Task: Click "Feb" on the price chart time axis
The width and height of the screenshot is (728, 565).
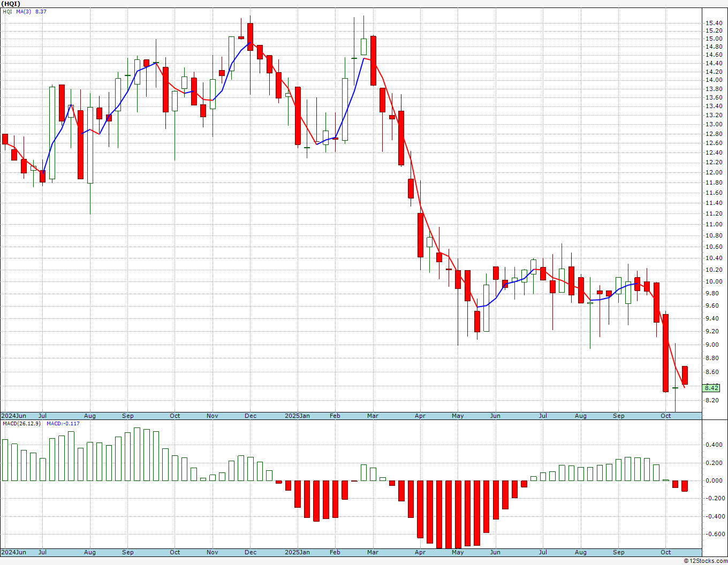Action: [335, 416]
